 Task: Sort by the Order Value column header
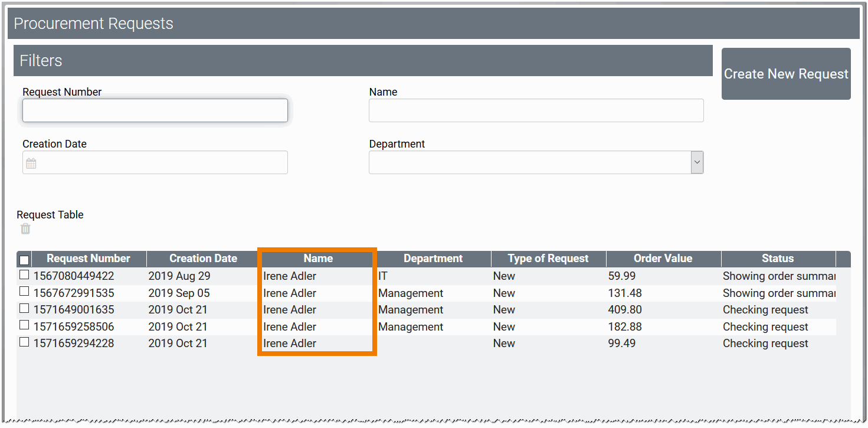[x=663, y=259]
